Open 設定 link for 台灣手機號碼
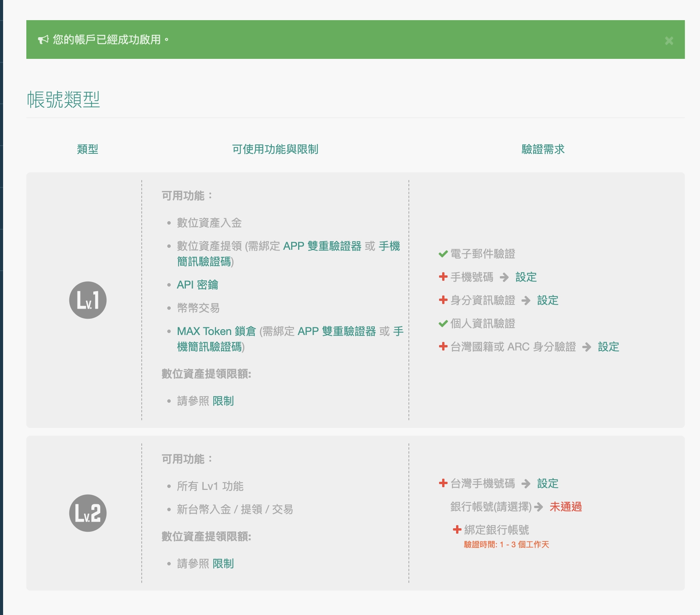 [x=547, y=484]
